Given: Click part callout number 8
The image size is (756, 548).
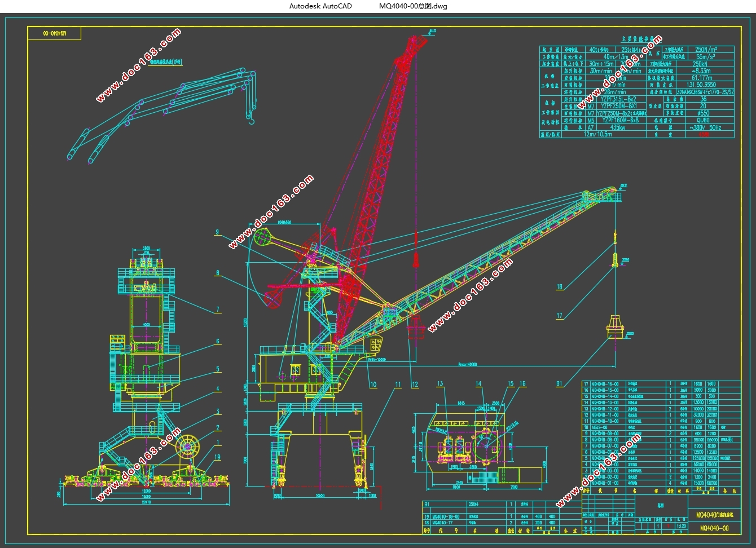Looking at the screenshot, I should pyautogui.click(x=217, y=272).
